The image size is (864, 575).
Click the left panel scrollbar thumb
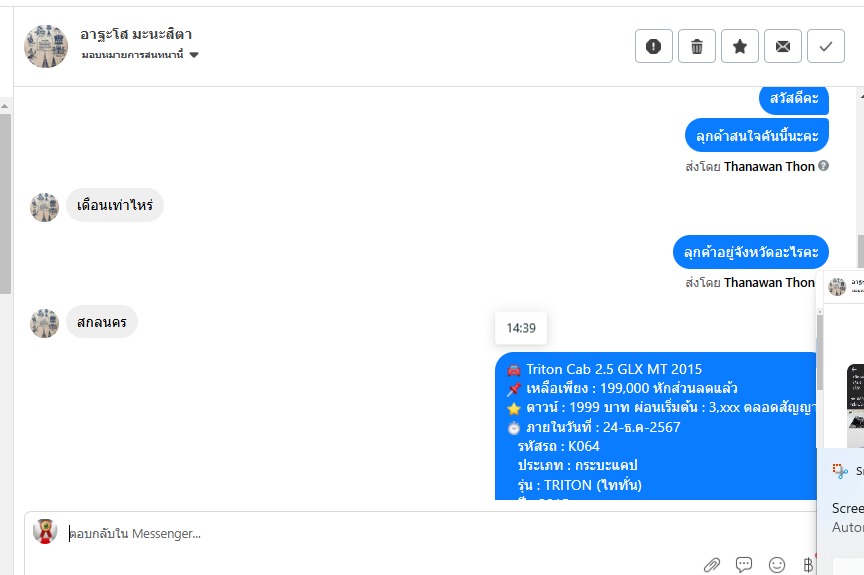(5, 204)
